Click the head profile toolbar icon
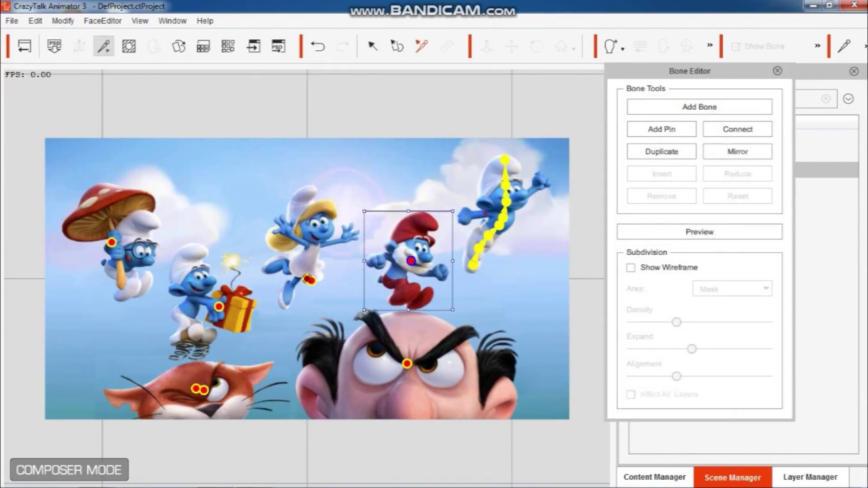 610,46
